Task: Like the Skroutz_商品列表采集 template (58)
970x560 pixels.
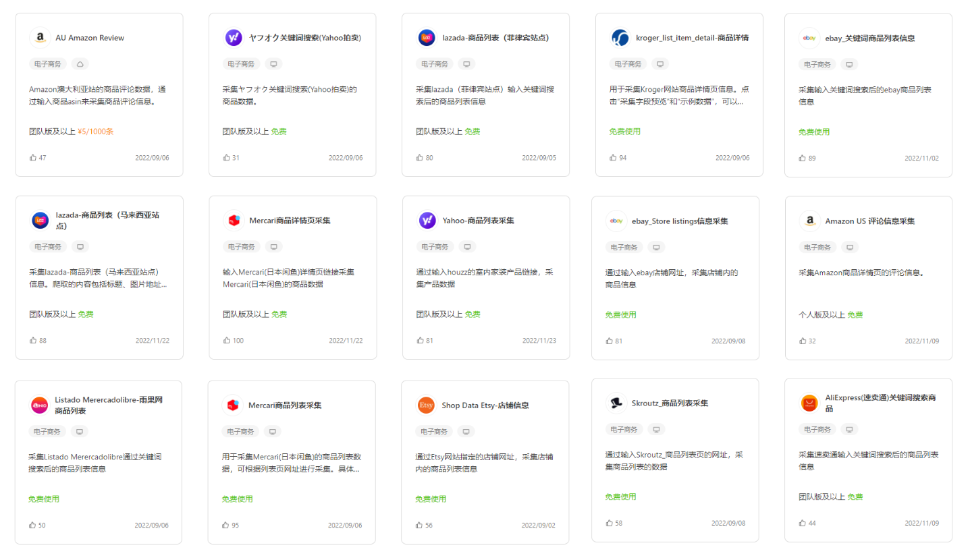Action: [610, 523]
